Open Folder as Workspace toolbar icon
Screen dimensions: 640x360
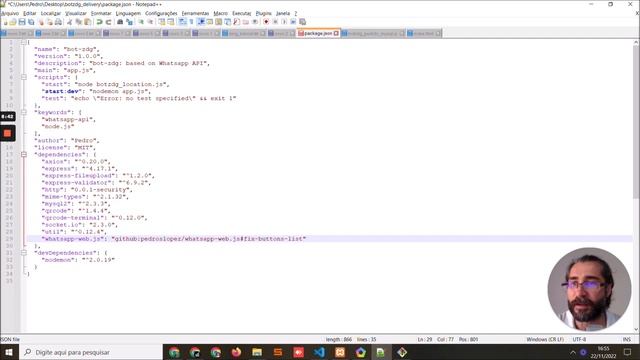tap(245, 22)
